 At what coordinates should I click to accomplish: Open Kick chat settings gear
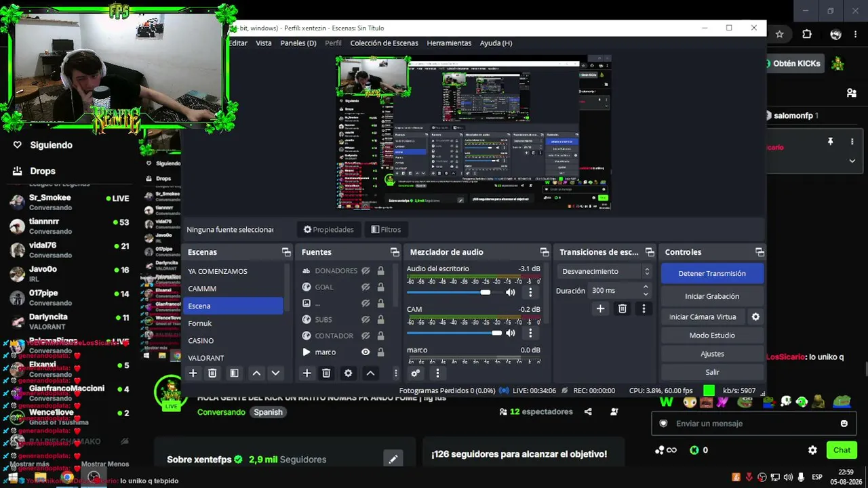[x=812, y=450]
